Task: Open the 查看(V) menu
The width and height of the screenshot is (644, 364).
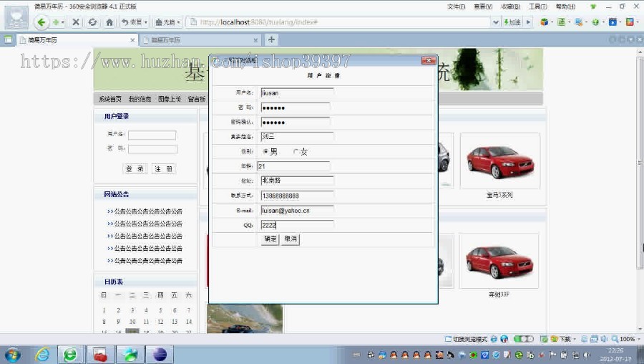Action: point(483,6)
